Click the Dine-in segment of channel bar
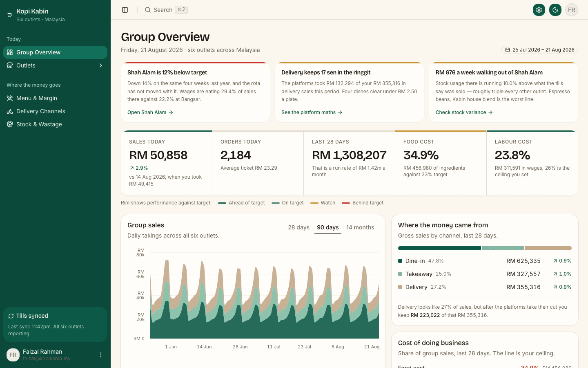 pos(439,248)
